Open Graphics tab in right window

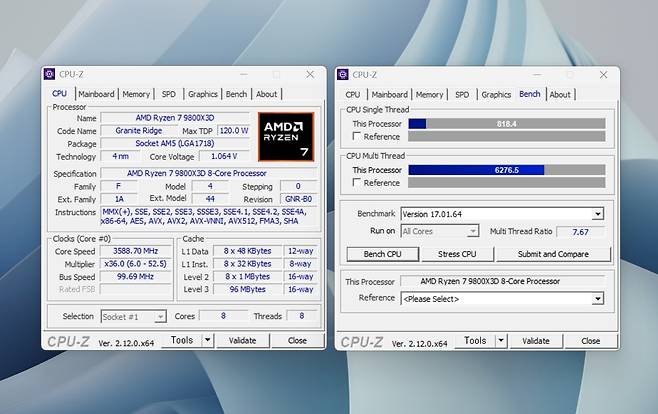[x=496, y=94]
